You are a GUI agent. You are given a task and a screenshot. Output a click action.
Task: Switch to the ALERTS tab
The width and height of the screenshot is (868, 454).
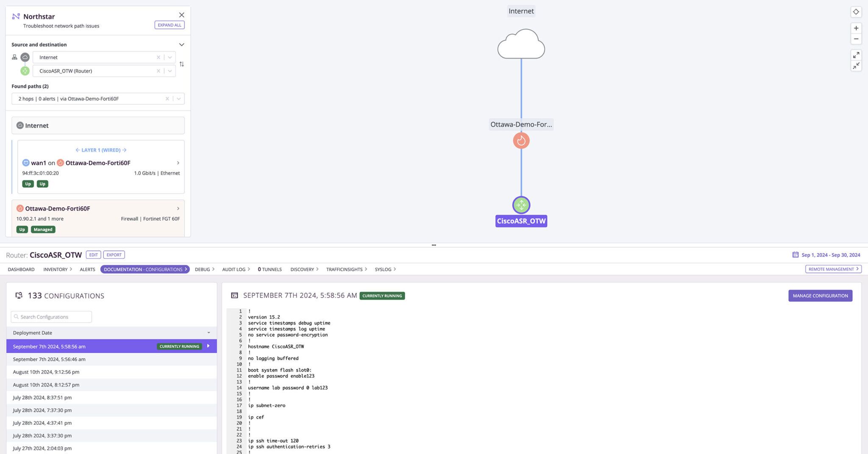87,269
